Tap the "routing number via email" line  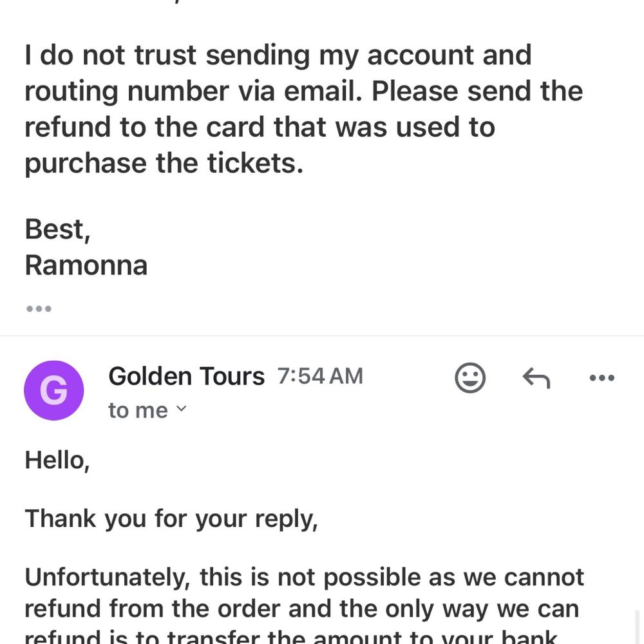(x=303, y=91)
